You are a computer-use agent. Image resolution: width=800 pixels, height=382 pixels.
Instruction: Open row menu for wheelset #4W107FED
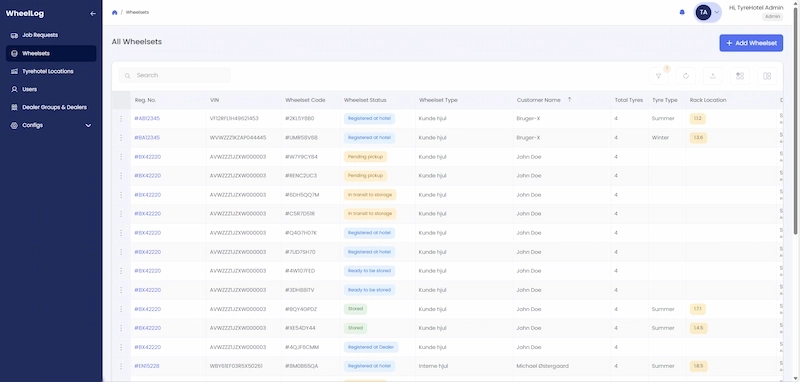click(121, 271)
